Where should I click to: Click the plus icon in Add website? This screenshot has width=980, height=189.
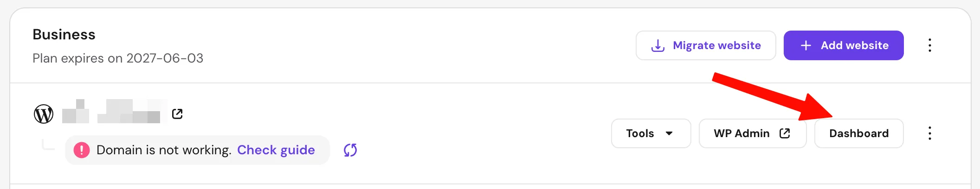[x=806, y=45]
